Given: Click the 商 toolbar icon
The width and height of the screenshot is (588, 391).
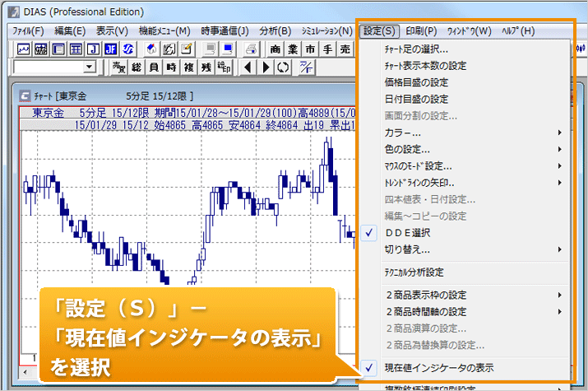Looking at the screenshot, I should pyautogui.click(x=275, y=49).
